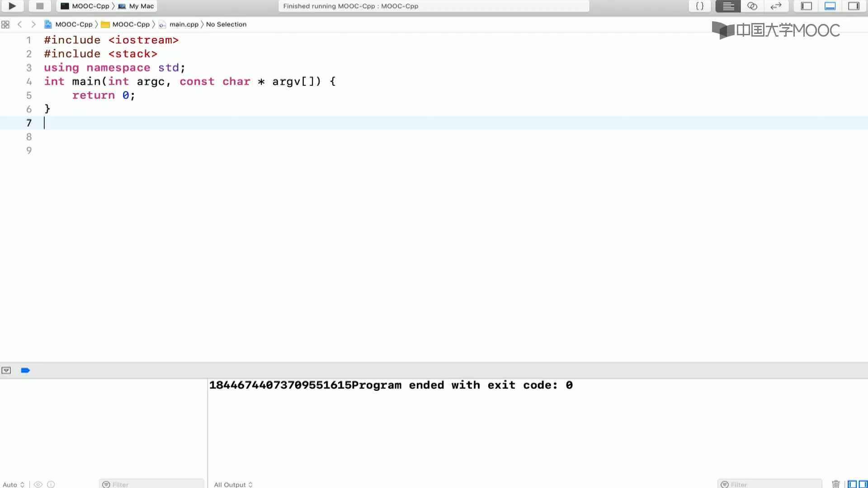
Task: Open the MOOC-Cpp project jump bar item
Action: click(x=68, y=24)
